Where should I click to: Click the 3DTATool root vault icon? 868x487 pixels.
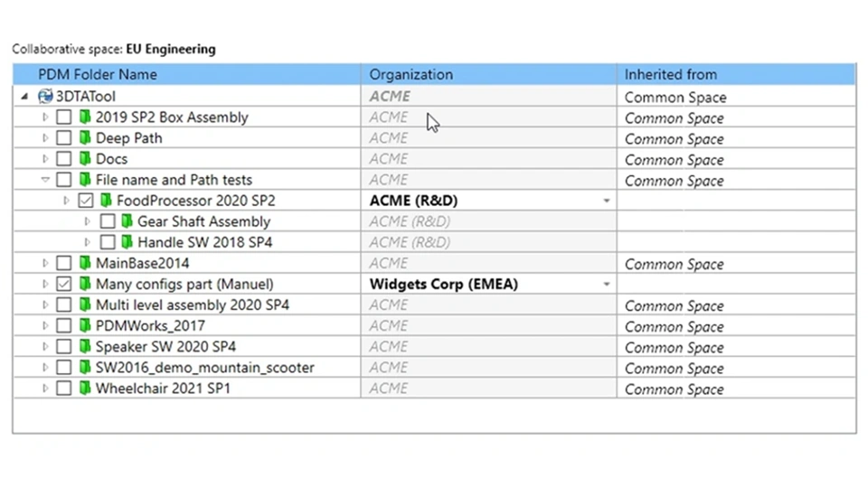click(45, 97)
